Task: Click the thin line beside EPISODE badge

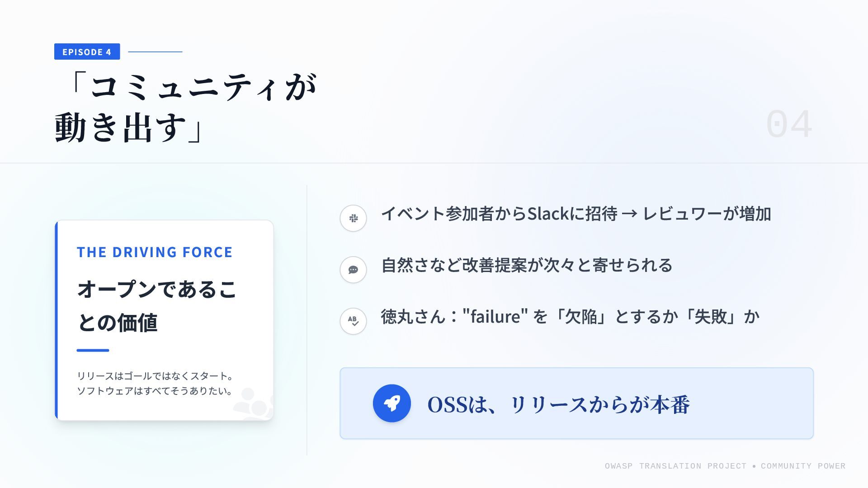Action: pyautogui.click(x=155, y=52)
